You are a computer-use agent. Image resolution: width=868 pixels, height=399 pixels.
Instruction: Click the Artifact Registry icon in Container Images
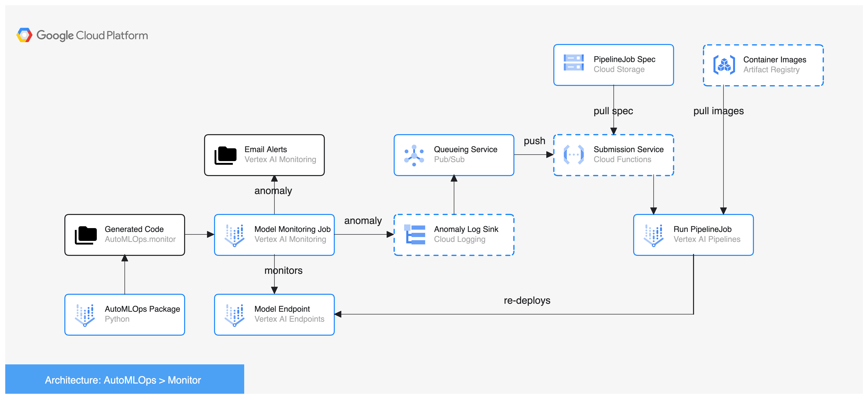(x=724, y=65)
